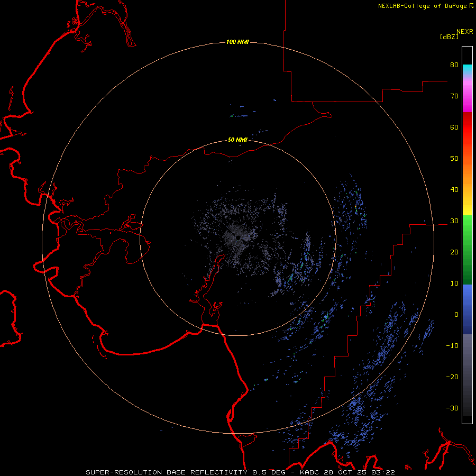The height and width of the screenshot is (476, 476).
Task: Click the 60 value on the dBZ scale
Action: click(454, 127)
